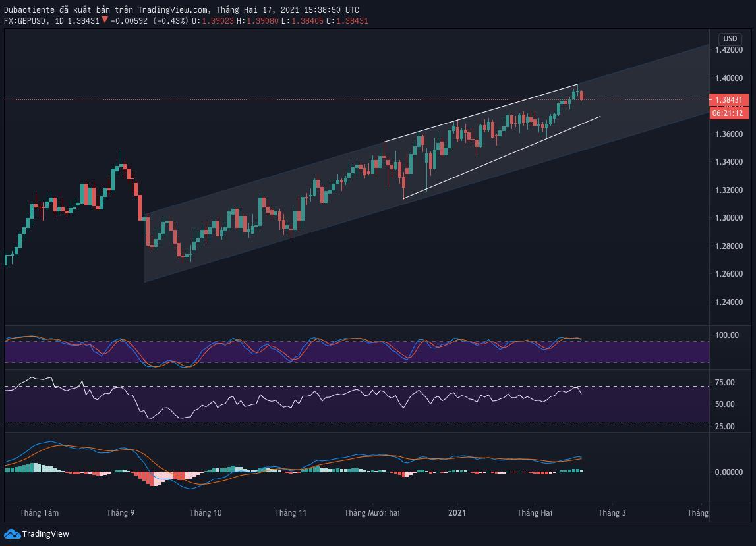Click the last red candlestick at channel top
756x546 pixels.
(582, 95)
